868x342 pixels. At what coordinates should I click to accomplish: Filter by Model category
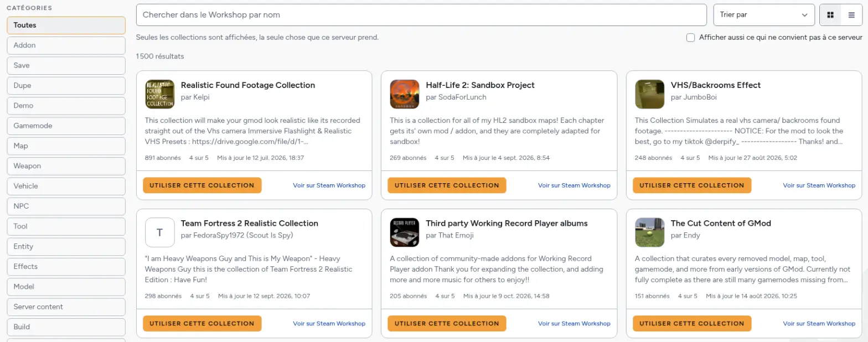pyautogui.click(x=66, y=287)
